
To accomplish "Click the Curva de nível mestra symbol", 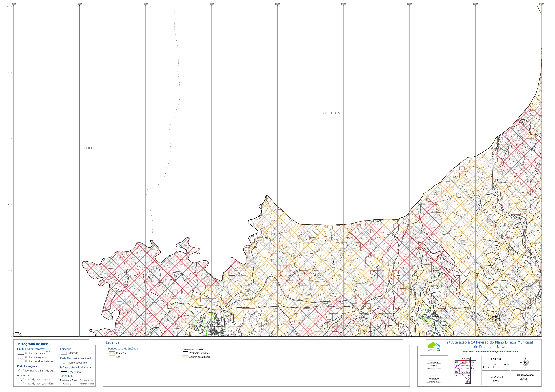I will click(21, 379).
